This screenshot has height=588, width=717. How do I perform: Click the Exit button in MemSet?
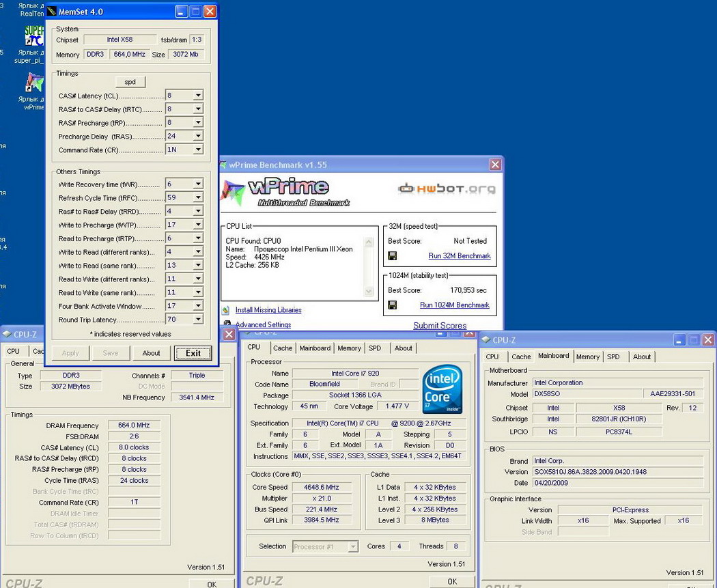pyautogui.click(x=193, y=354)
